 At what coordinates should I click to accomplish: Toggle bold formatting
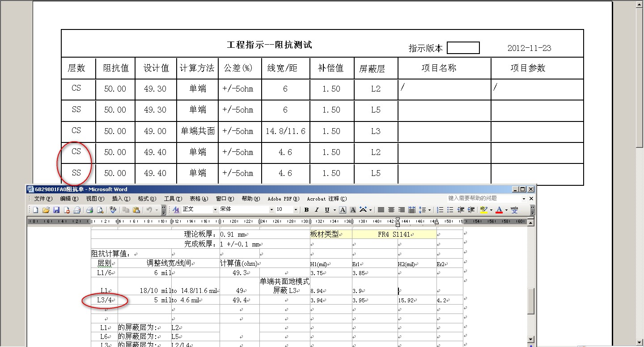tap(307, 209)
